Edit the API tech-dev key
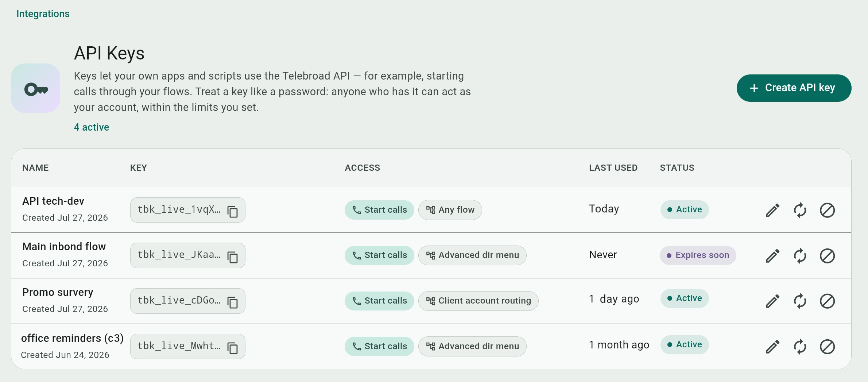 pyautogui.click(x=772, y=210)
